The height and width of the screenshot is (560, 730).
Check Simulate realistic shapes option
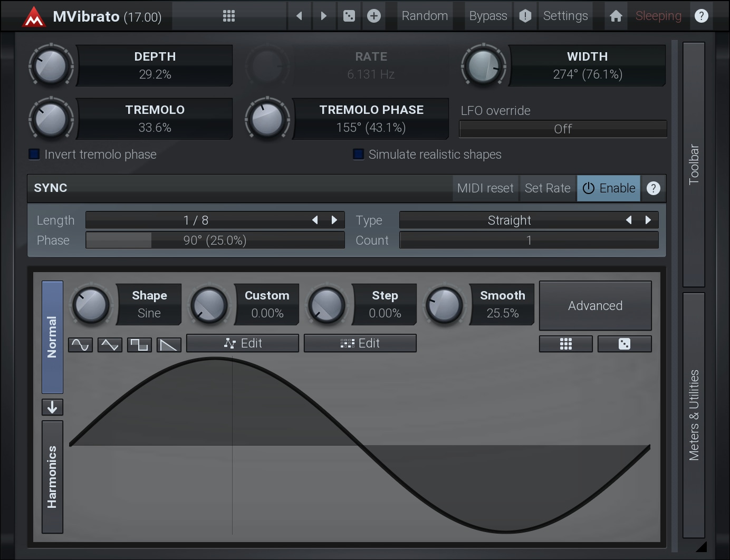point(359,155)
